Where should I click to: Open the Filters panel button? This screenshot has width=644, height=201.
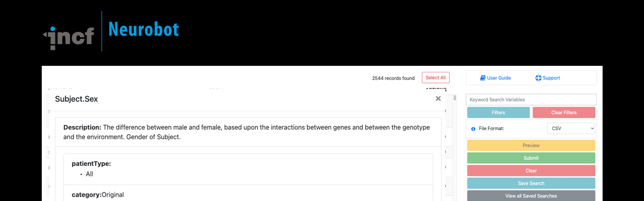tap(498, 113)
